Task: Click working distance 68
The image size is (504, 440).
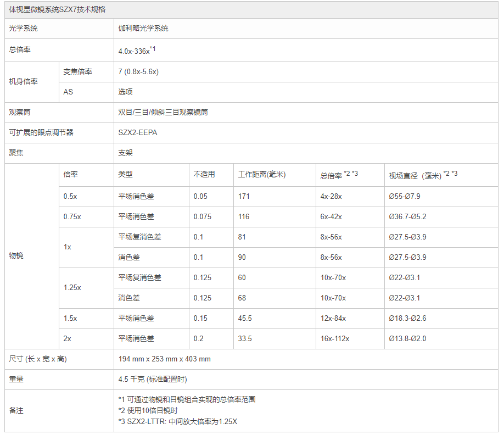Action: tap(242, 298)
